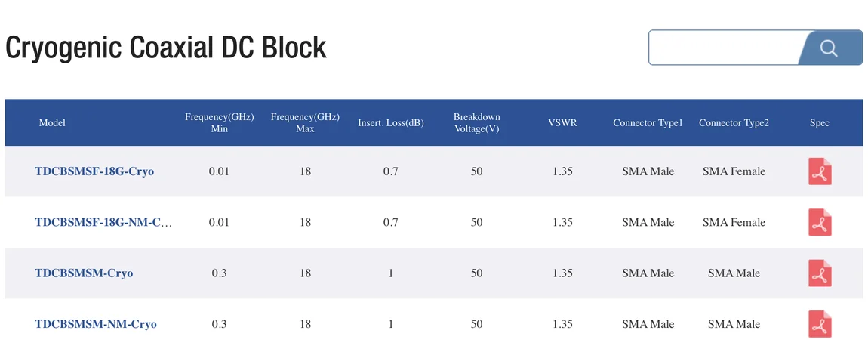
Task: Click the Frequency(GHz) Max column header
Action: coord(305,122)
